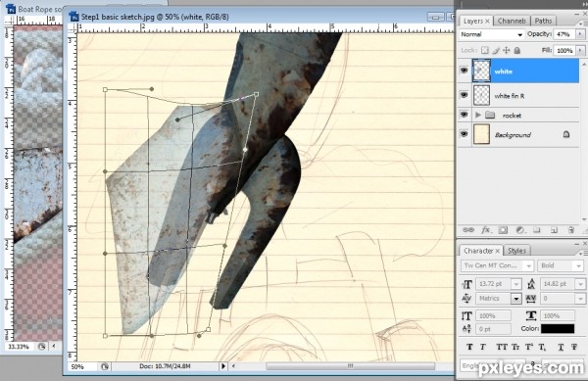Hide the white layer
Image resolution: width=588 pixels, height=381 pixels.
pyautogui.click(x=464, y=71)
